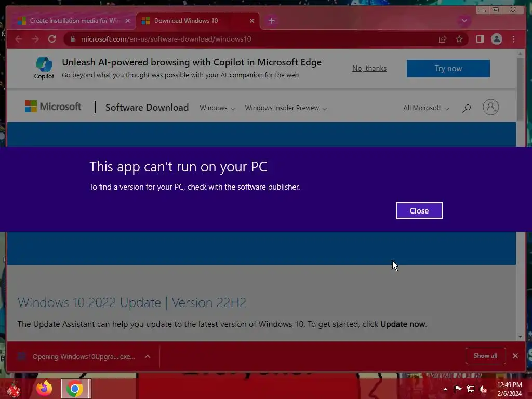Select Chrome in the taskbar
The width and height of the screenshot is (532, 399).
click(x=76, y=389)
